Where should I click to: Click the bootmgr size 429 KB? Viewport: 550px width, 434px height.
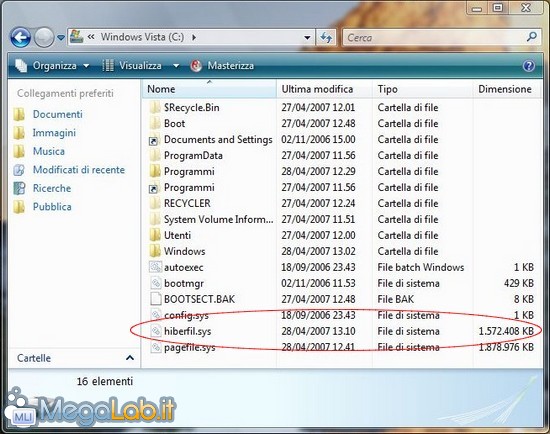(x=519, y=283)
